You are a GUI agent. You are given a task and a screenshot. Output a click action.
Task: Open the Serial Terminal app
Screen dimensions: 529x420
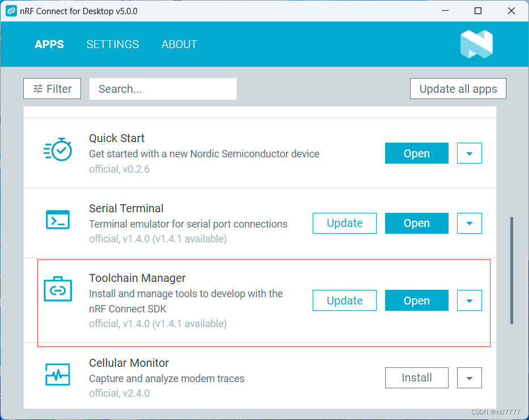coord(417,223)
